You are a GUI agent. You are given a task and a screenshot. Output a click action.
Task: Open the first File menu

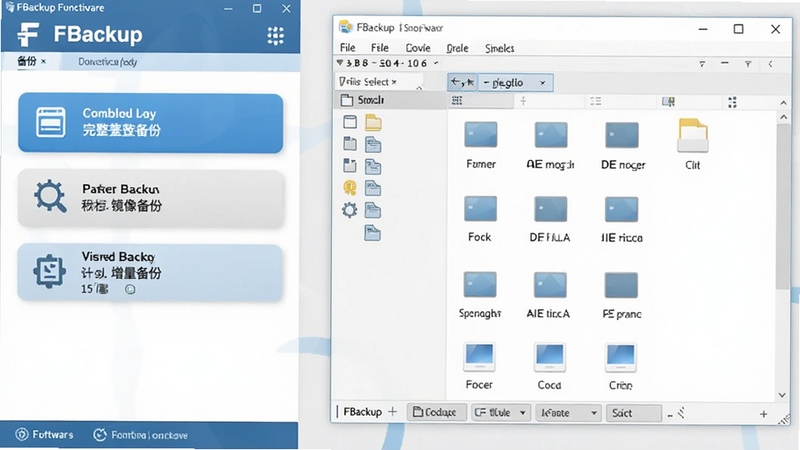pyautogui.click(x=347, y=47)
